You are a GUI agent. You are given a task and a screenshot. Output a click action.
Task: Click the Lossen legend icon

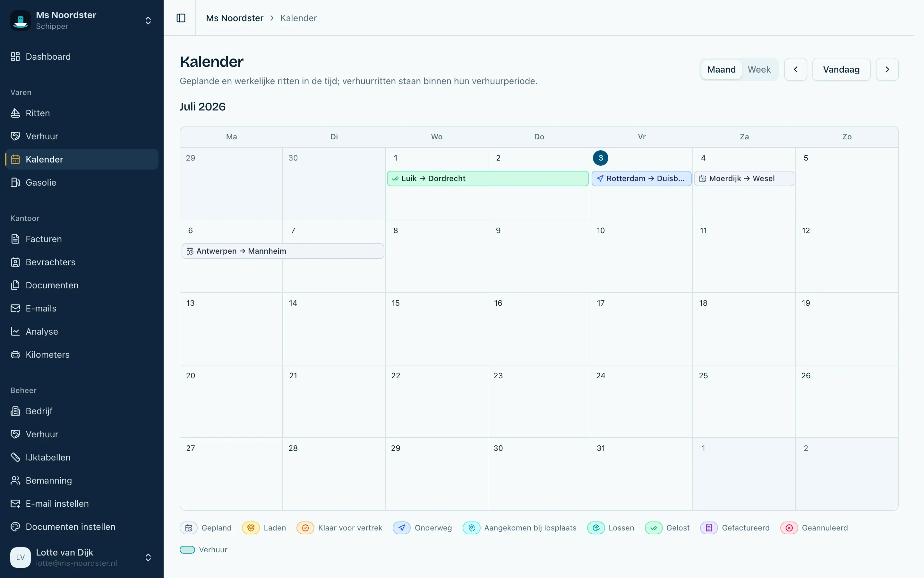[596, 528]
